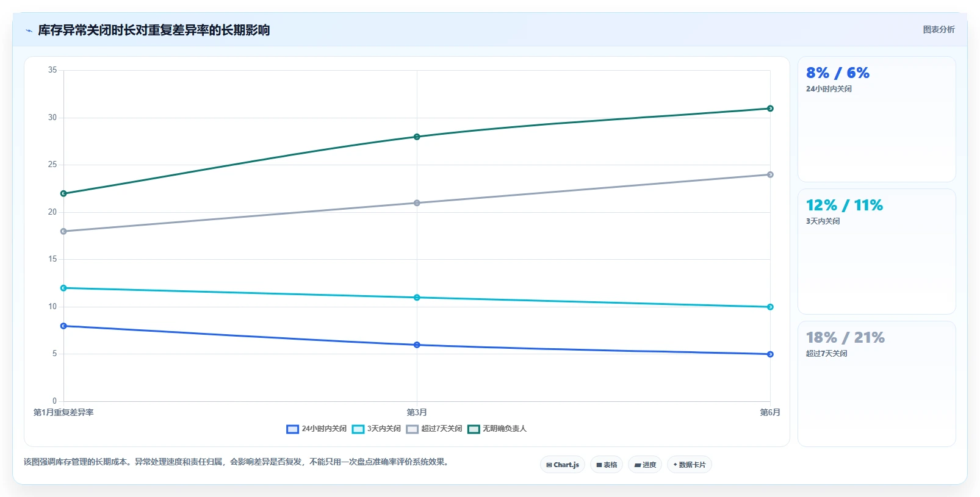Click the 24小时内关闭 card caption
980x497 pixels.
829,89
